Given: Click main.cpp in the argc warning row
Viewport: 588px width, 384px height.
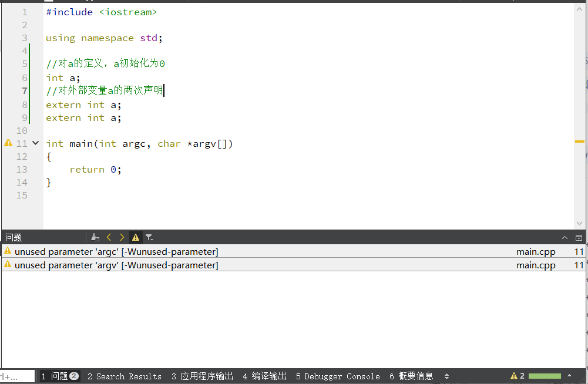Looking at the screenshot, I should coord(536,252).
